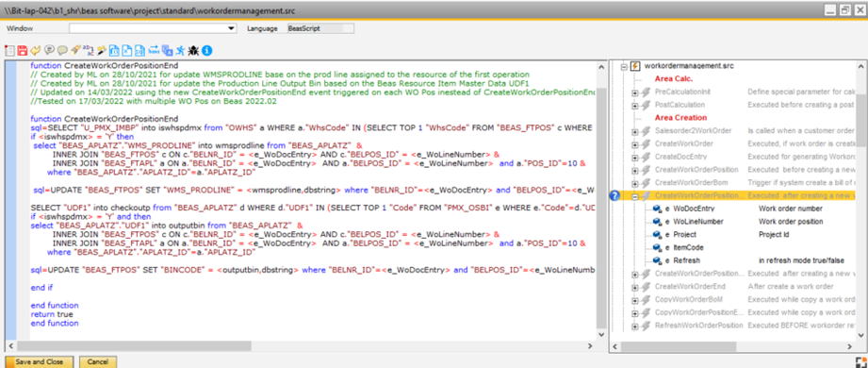This screenshot has width=868, height=368.
Task: Select the CreateDocEntry tree entry
Action: pos(680,157)
